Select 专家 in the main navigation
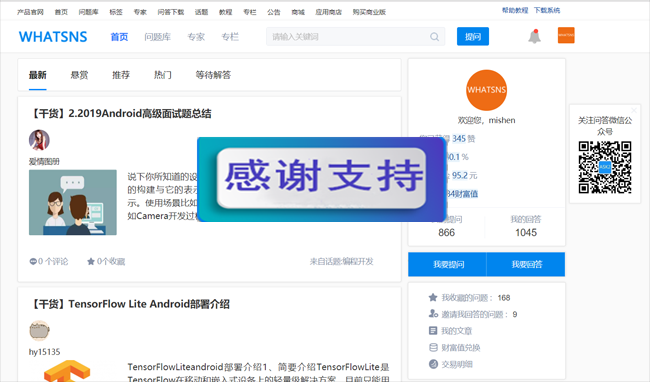Image resolution: width=650 pixels, height=382 pixels. (x=196, y=37)
